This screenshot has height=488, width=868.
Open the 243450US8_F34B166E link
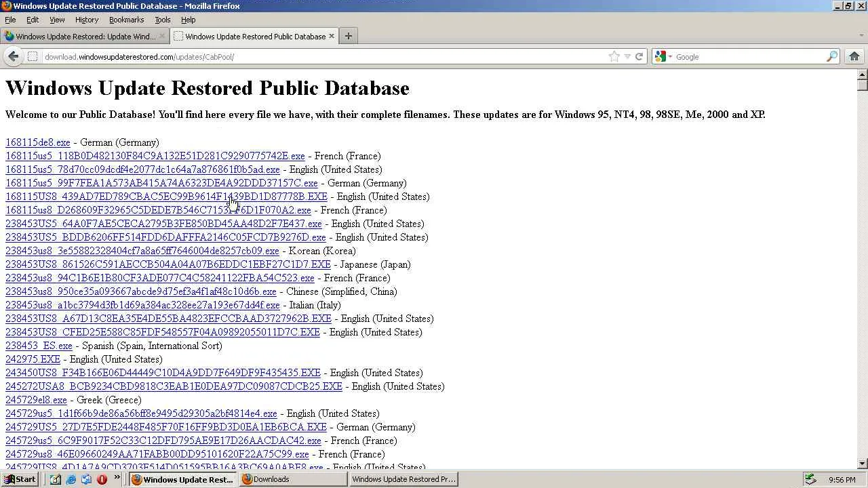point(163,373)
